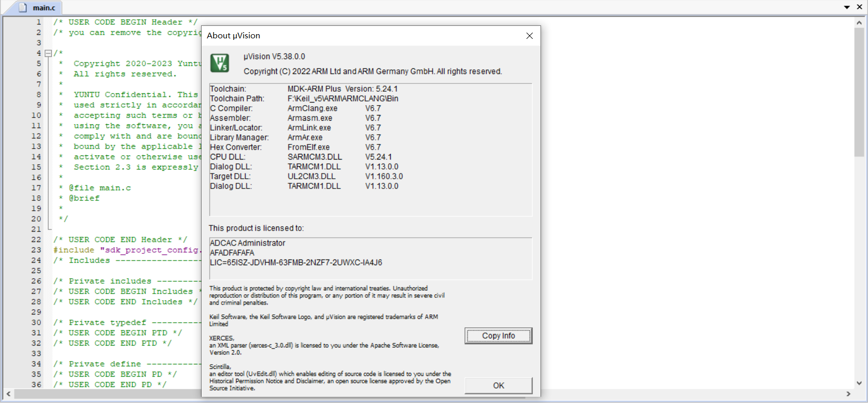Click the horizontal scroll right arrow
The image size is (868, 403).
point(848,394)
